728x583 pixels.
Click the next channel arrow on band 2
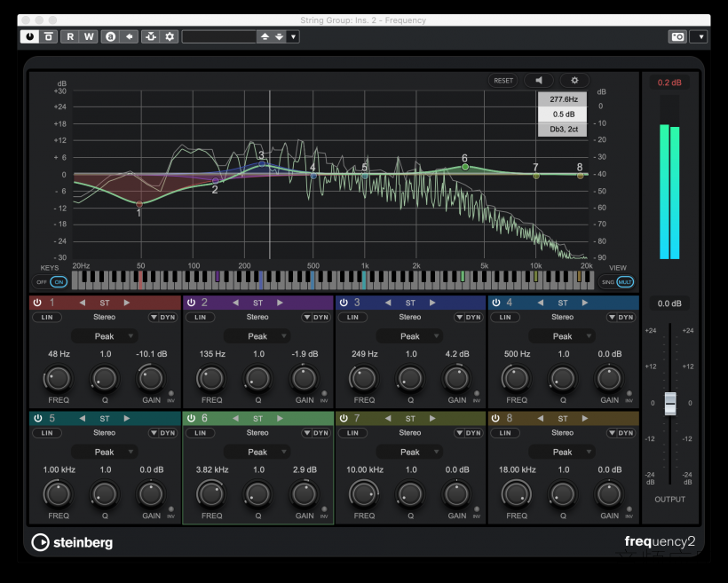(x=280, y=303)
